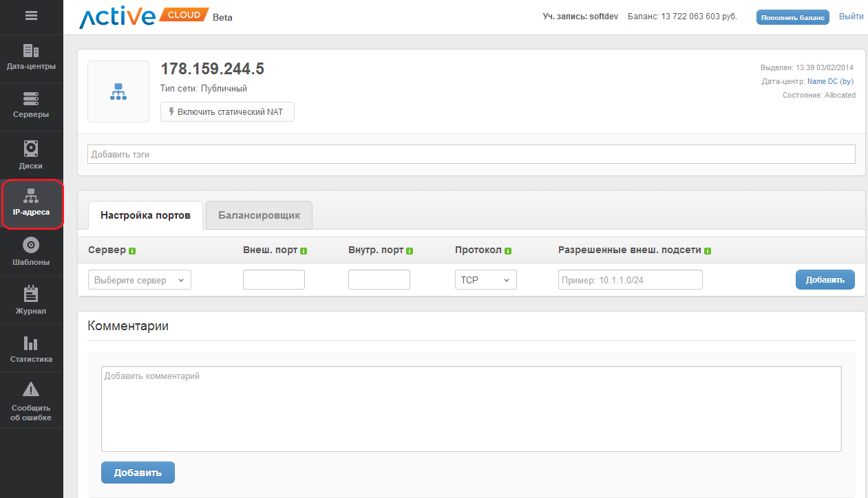The height and width of the screenshot is (498, 868).
Task: Open the Диски sidebar item
Action: pos(31,155)
